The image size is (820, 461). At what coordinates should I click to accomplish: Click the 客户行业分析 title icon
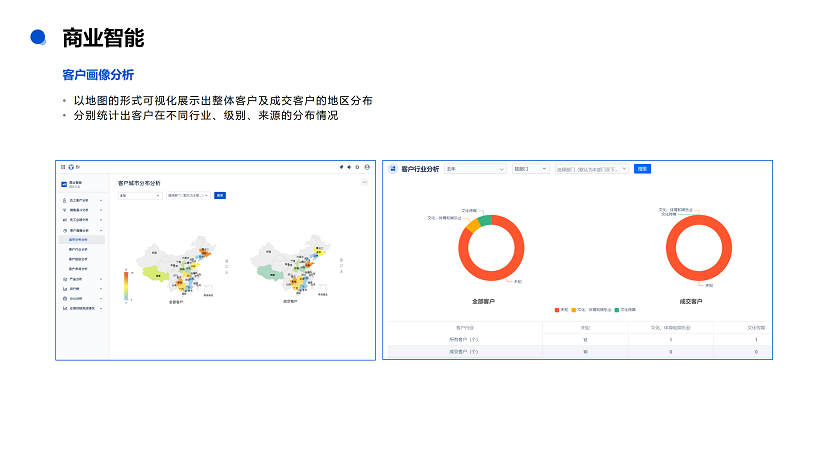point(393,170)
